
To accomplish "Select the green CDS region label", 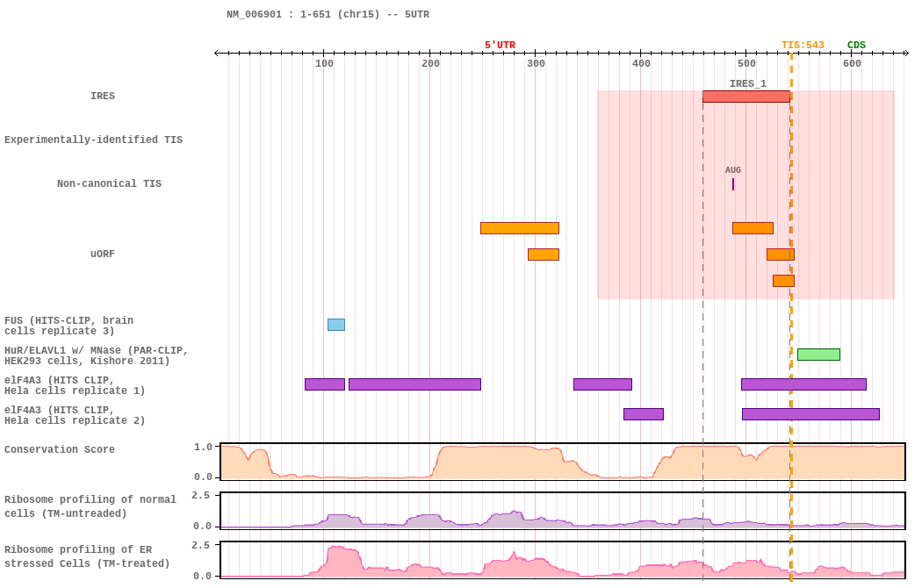I will point(856,46).
